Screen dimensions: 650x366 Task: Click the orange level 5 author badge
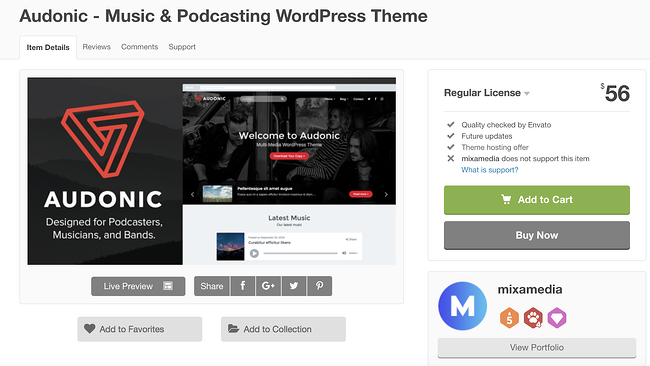point(509,318)
